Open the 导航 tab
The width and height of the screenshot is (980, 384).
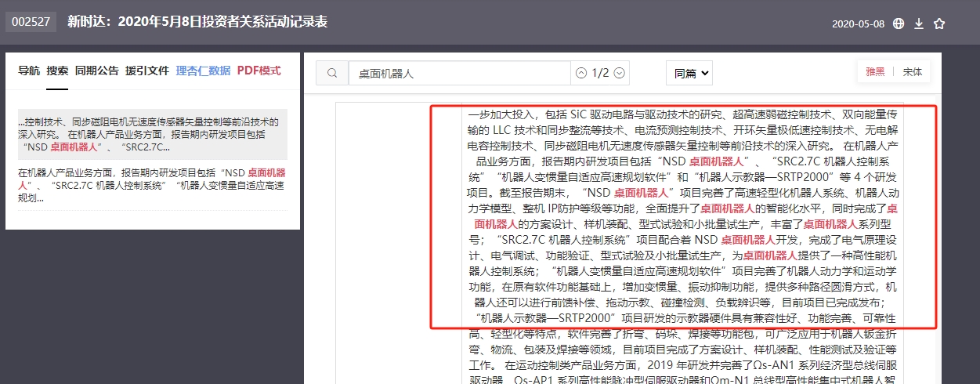[29, 71]
